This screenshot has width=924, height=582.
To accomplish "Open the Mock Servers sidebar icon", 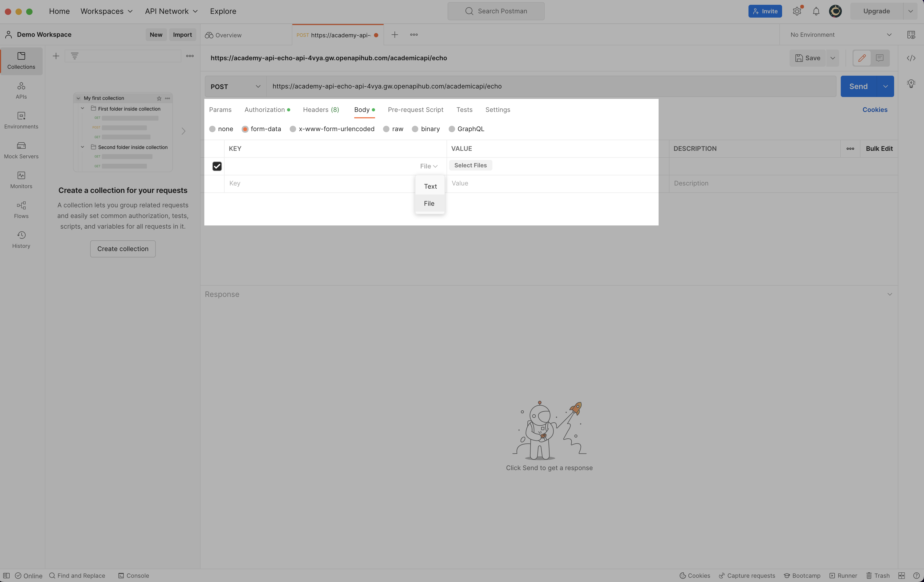I will (x=21, y=150).
